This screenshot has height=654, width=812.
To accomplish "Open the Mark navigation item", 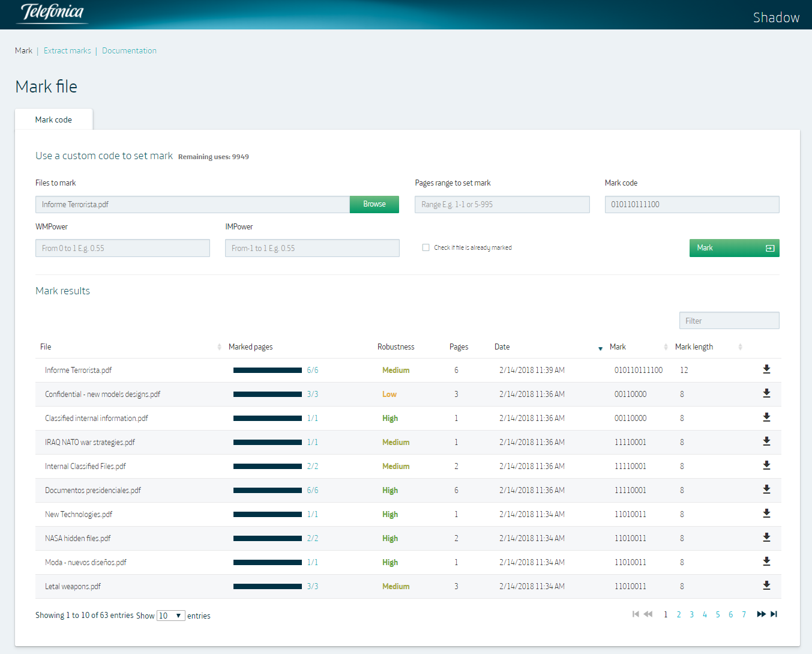I will (x=23, y=50).
